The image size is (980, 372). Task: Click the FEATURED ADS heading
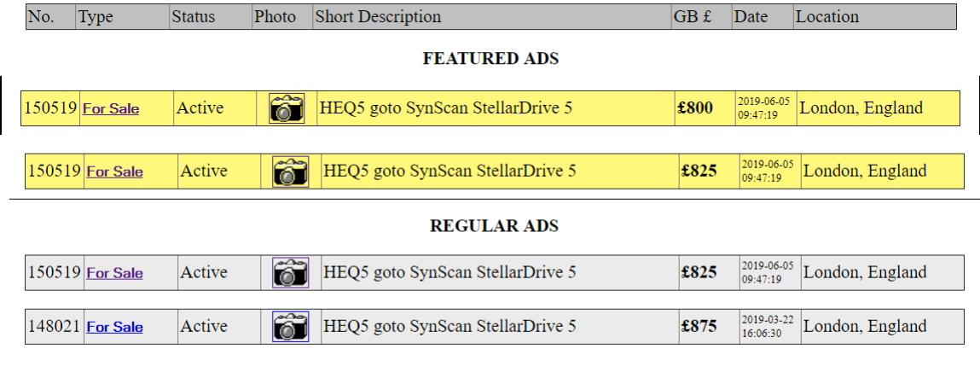pyautogui.click(x=490, y=58)
